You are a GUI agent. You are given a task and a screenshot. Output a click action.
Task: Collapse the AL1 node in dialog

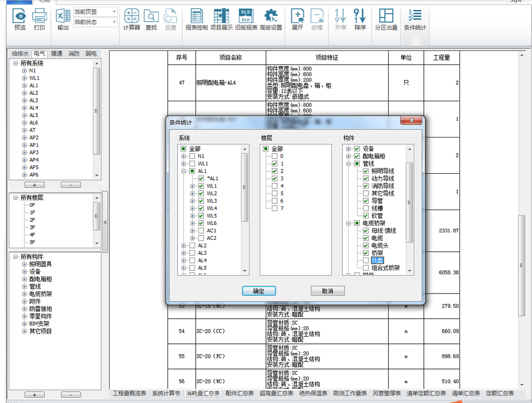click(183, 171)
